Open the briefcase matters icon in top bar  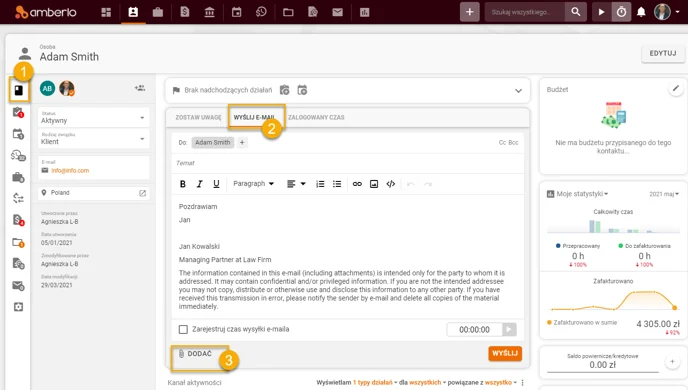[158, 12]
